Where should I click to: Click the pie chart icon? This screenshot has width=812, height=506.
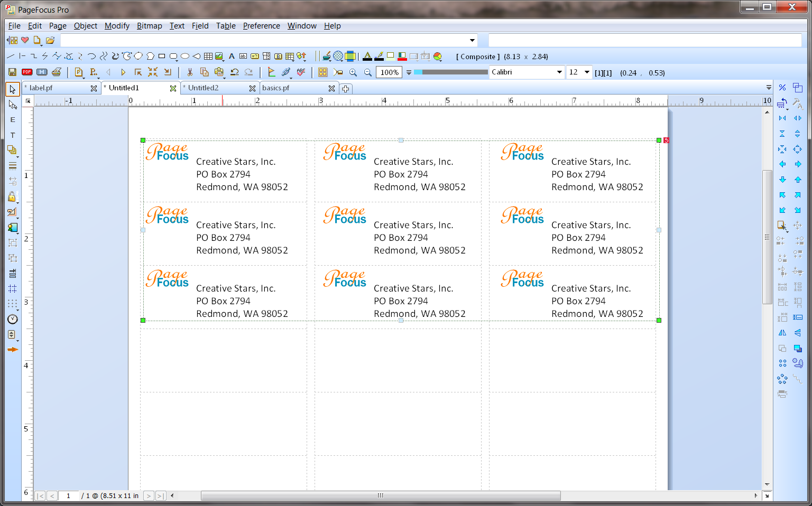click(x=438, y=56)
